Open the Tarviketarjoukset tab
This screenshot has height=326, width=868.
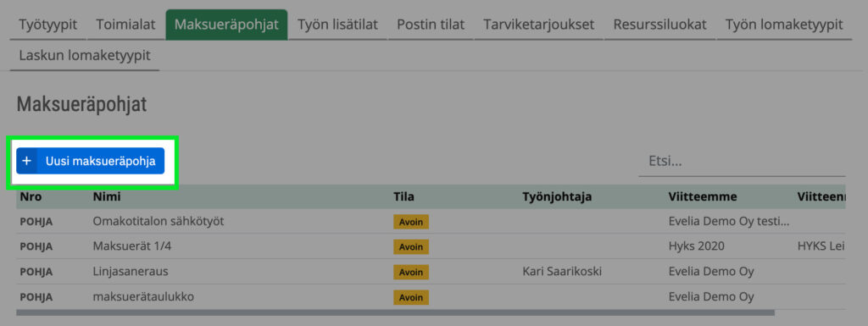coord(538,25)
